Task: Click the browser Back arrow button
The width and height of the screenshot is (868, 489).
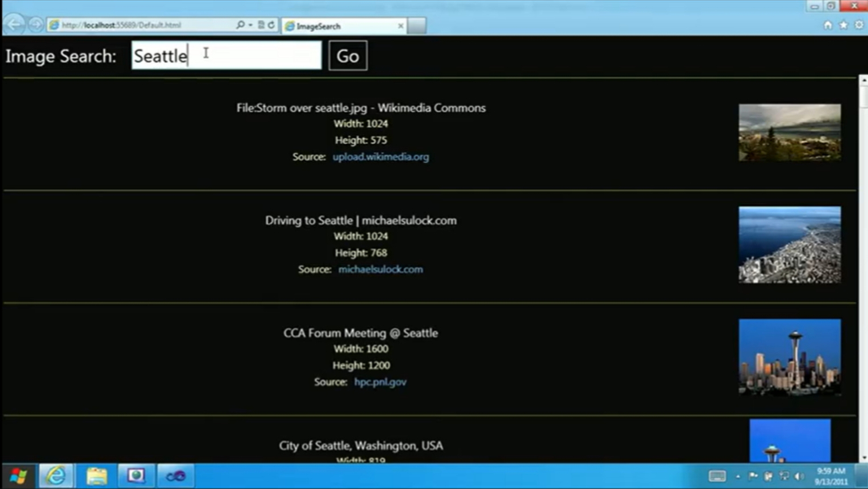Action: [x=15, y=24]
